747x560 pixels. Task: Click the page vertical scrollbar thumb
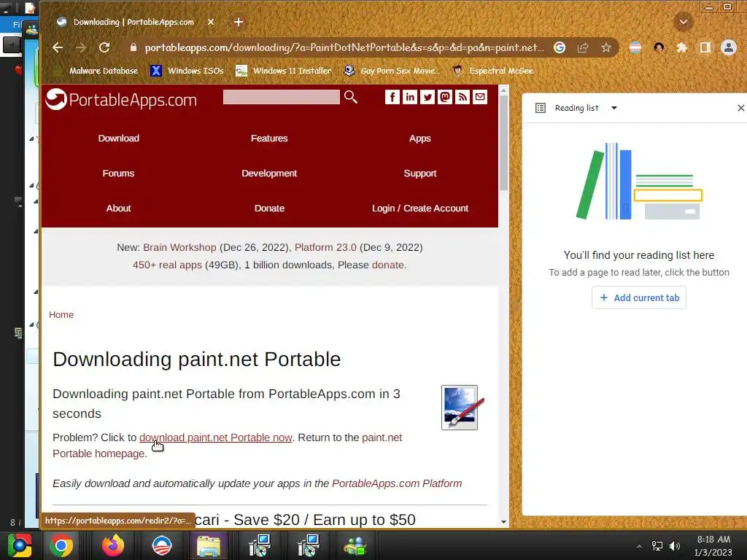[503, 142]
